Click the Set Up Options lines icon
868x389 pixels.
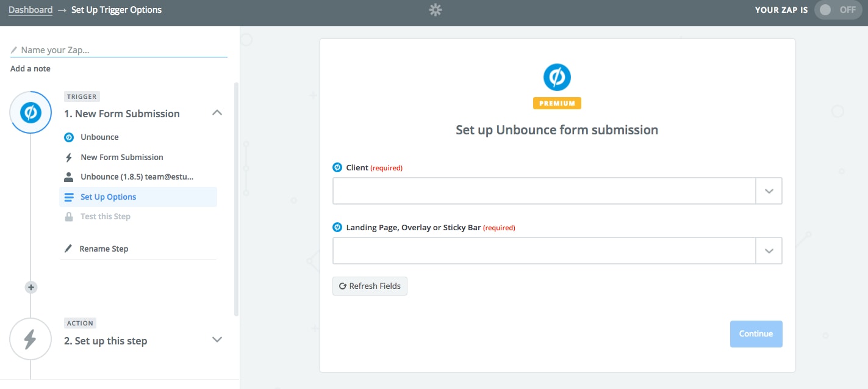point(69,197)
